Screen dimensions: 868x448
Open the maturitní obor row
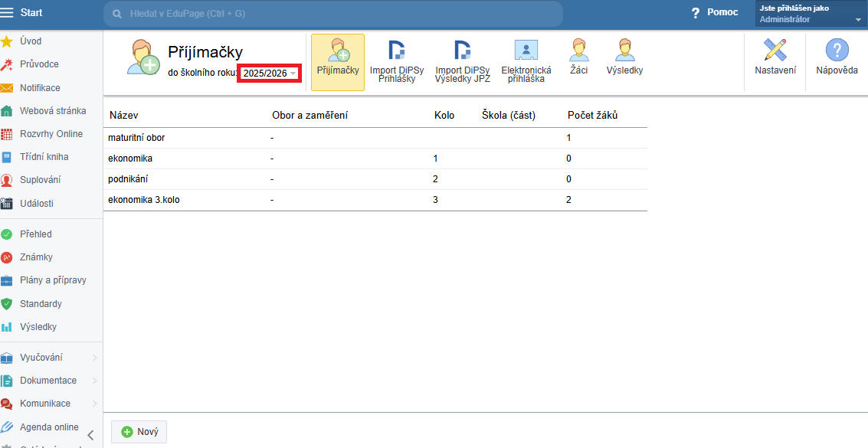[x=375, y=138]
